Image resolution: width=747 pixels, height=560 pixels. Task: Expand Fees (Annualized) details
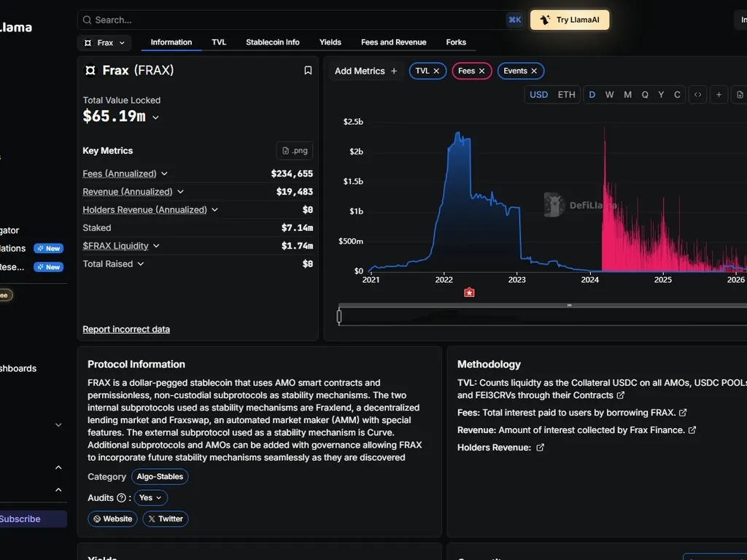point(164,174)
